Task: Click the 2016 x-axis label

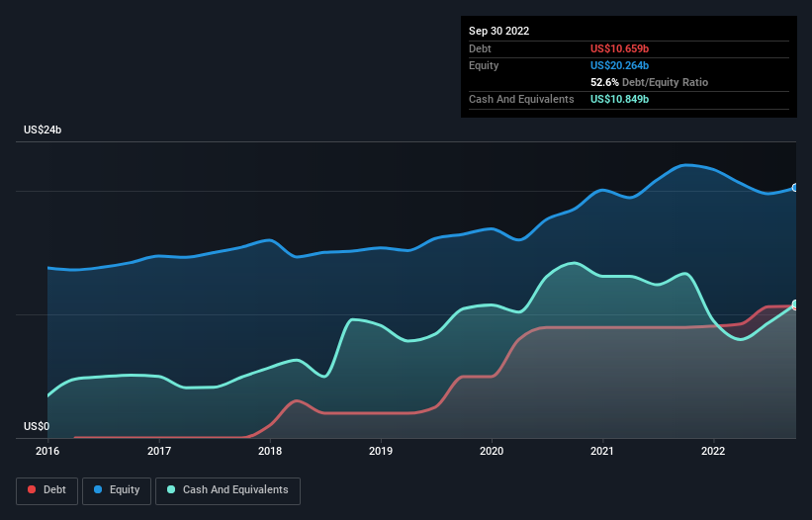Action: [47, 451]
